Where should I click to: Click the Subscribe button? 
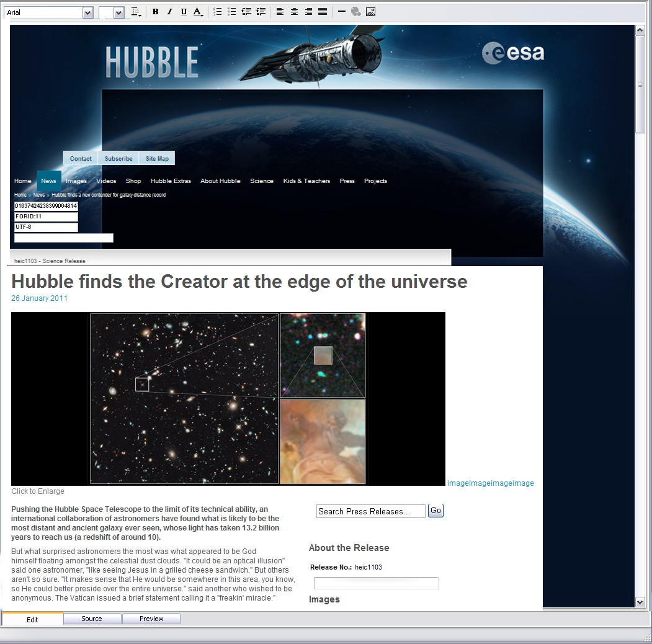pos(118,158)
